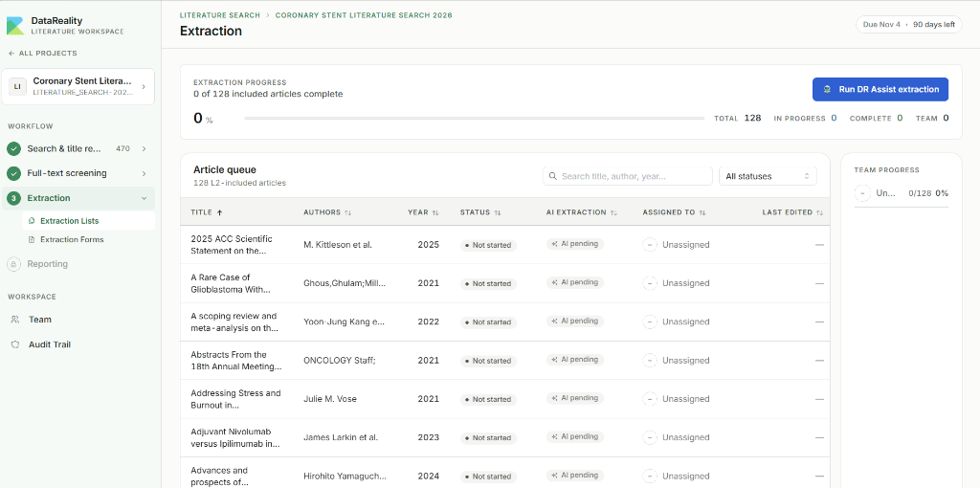
Task: Sort by Last Edited column
Action: pos(792,212)
